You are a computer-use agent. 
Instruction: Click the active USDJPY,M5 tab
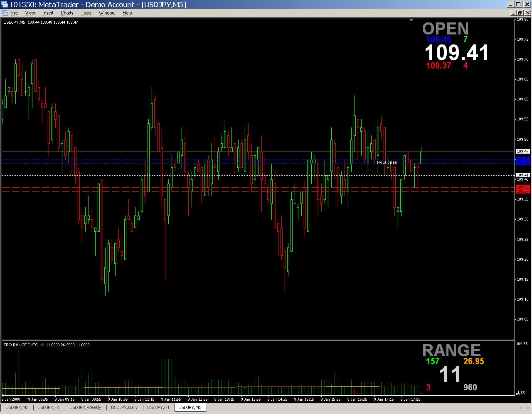(x=190, y=407)
